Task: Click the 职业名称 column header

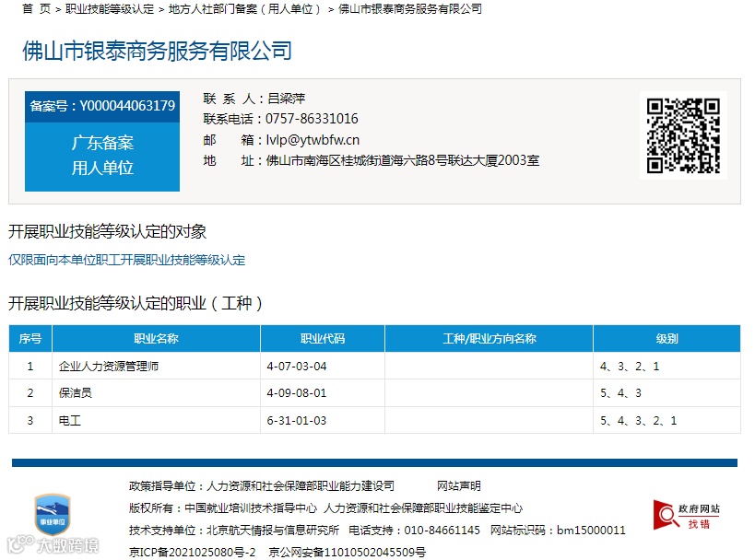Action: click(156, 338)
